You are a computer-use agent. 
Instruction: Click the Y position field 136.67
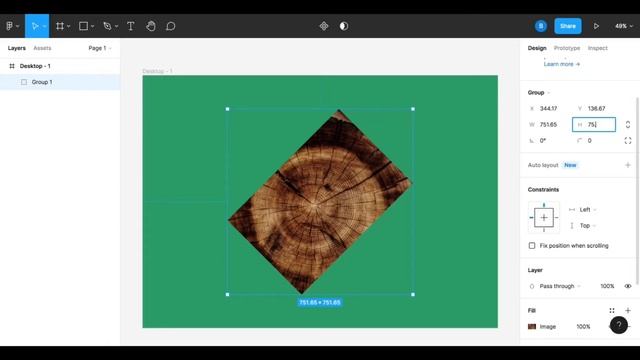597,109
